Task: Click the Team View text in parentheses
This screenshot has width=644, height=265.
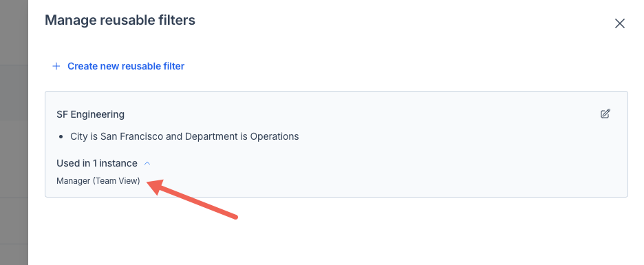Action: click(x=117, y=181)
